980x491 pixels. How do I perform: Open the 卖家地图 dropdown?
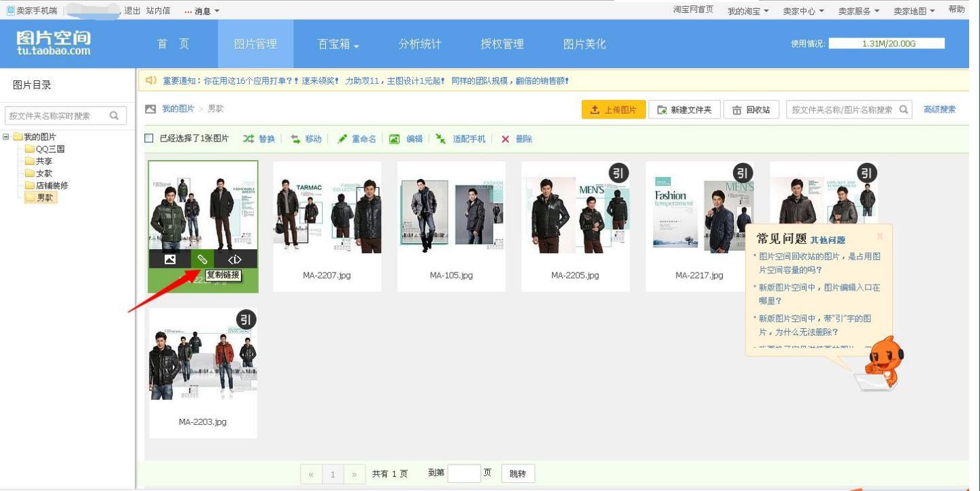[914, 11]
